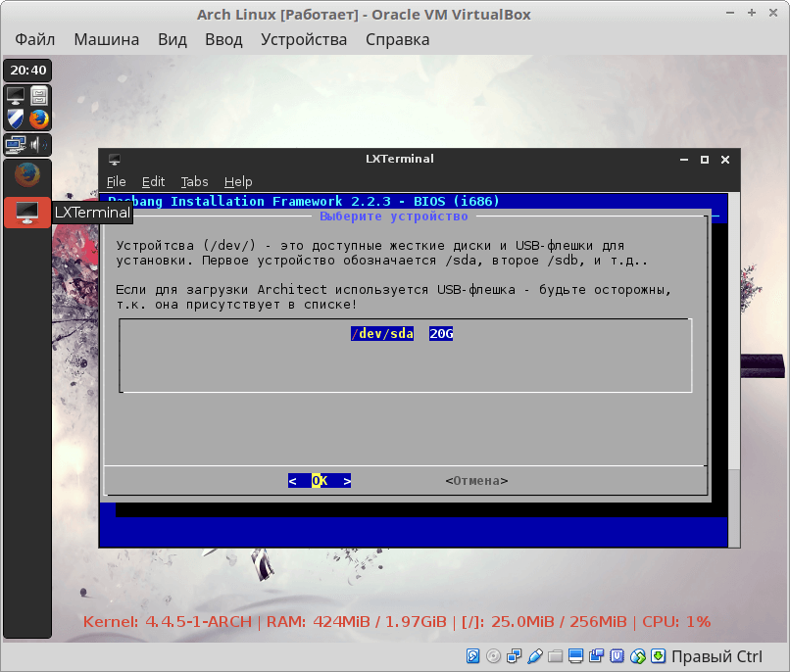Open VirtualBox Устройства menu
790x672 pixels.
pos(304,40)
